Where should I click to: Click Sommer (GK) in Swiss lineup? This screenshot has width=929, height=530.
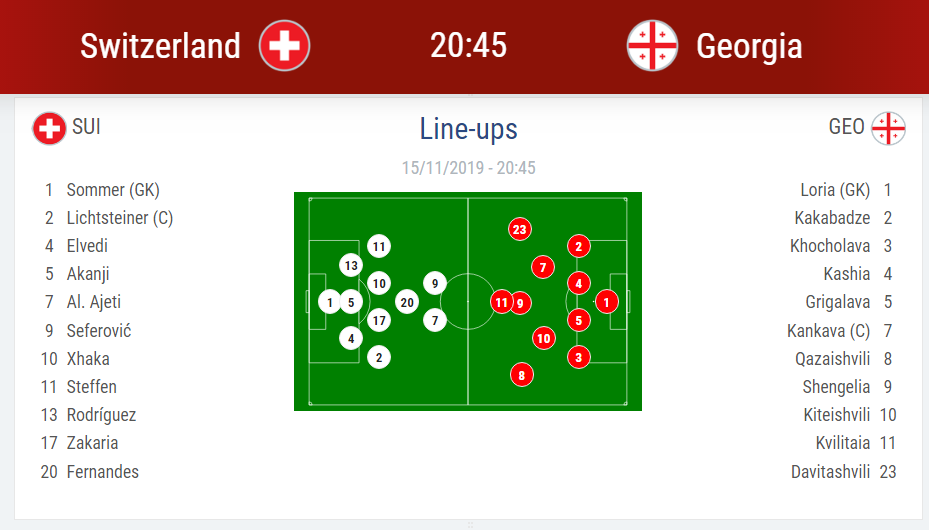click(113, 190)
